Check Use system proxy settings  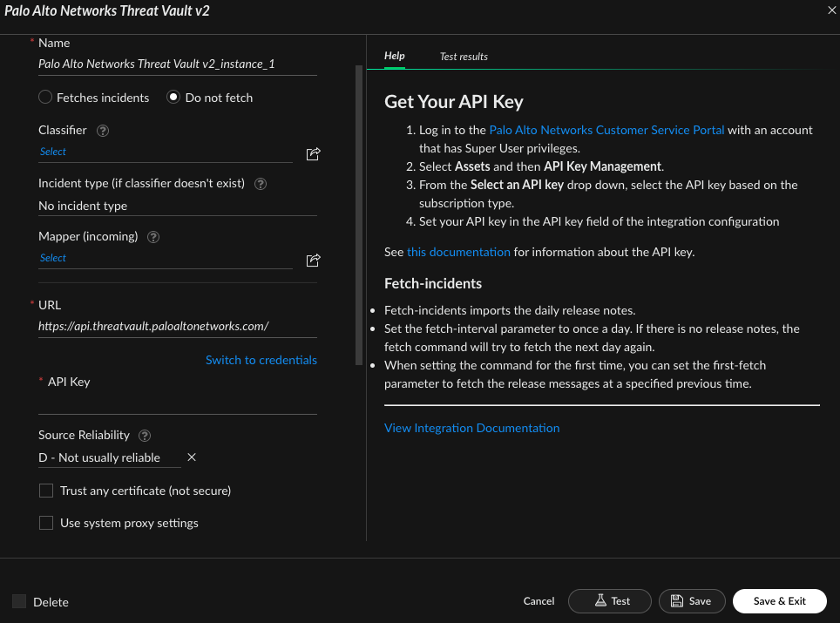tap(46, 524)
